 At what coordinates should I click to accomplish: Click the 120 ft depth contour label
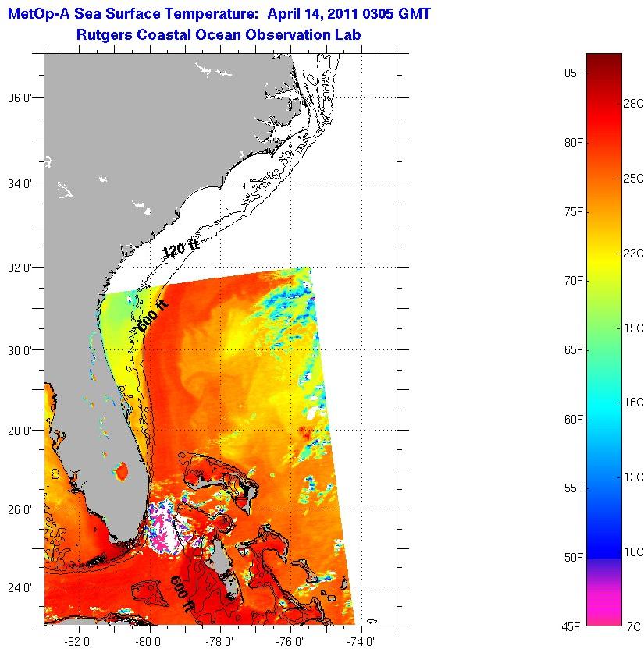pyautogui.click(x=180, y=248)
